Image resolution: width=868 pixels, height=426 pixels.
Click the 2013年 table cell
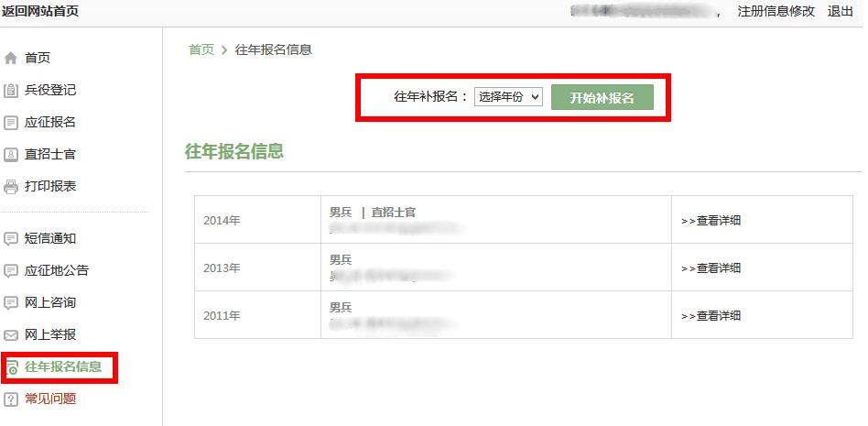click(257, 267)
